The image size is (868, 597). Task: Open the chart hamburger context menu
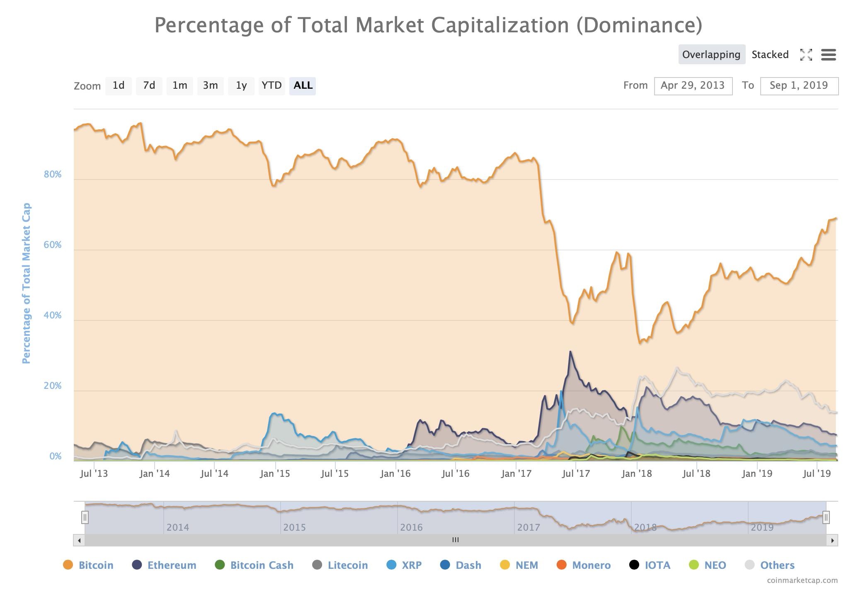coord(828,55)
